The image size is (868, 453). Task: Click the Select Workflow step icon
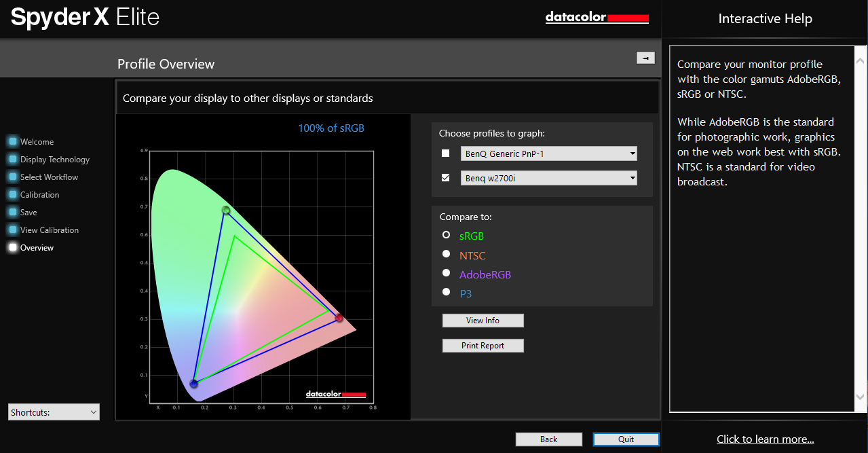tap(13, 177)
